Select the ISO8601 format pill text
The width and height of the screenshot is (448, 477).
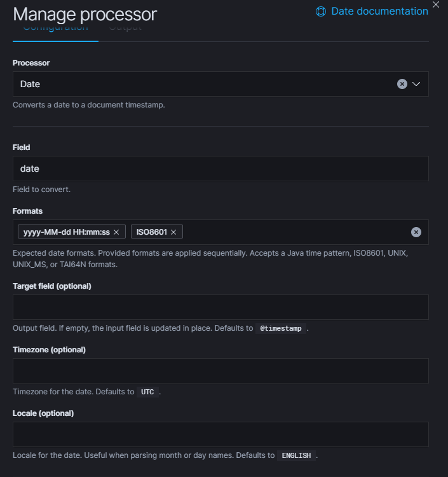(x=151, y=232)
